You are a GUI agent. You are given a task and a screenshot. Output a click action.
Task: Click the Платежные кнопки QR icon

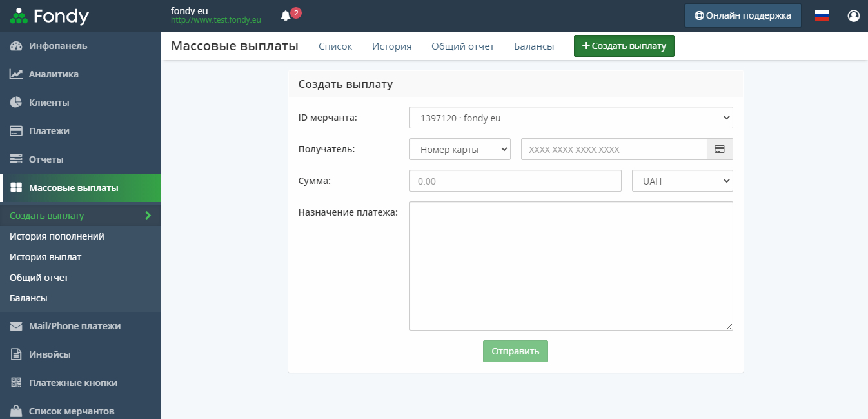click(x=16, y=383)
